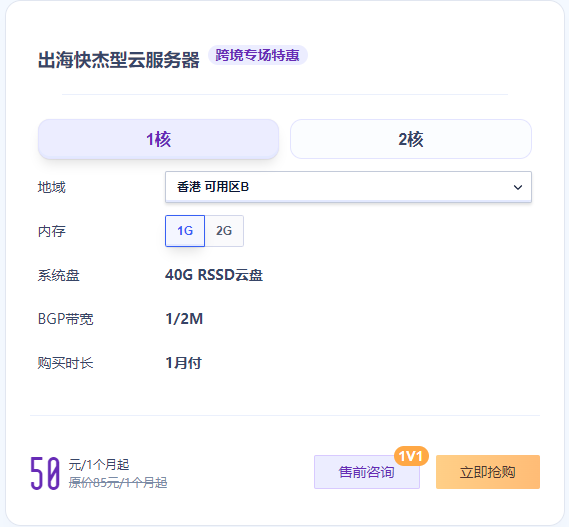Click the 元/1个月起 price unit text
The image size is (569, 527).
click(x=99, y=465)
